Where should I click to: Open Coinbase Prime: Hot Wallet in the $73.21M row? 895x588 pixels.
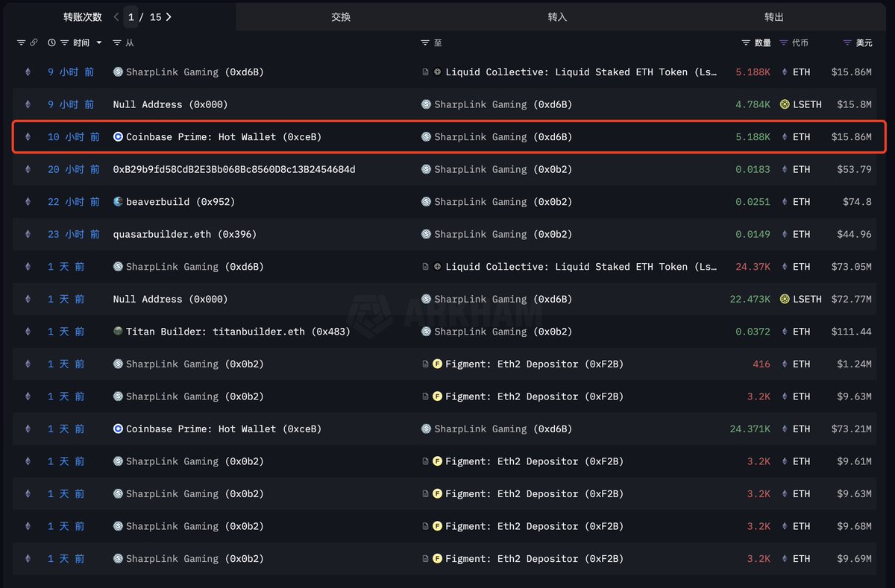(x=224, y=429)
